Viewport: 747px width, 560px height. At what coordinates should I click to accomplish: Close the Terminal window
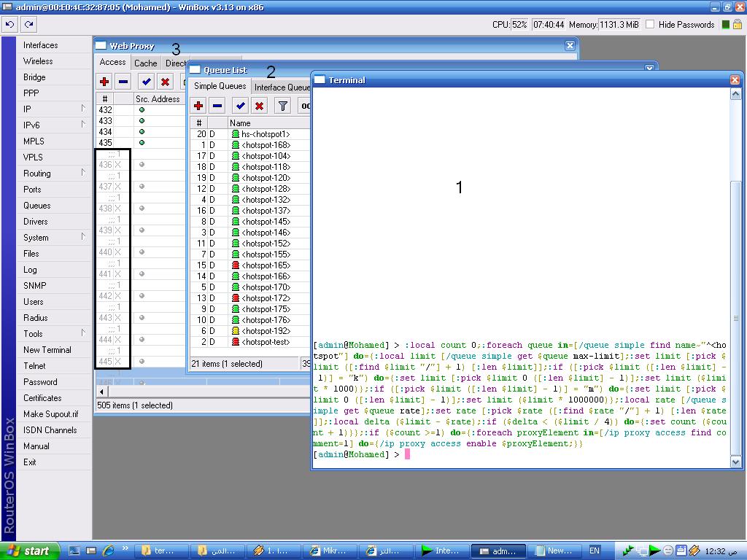[735, 80]
